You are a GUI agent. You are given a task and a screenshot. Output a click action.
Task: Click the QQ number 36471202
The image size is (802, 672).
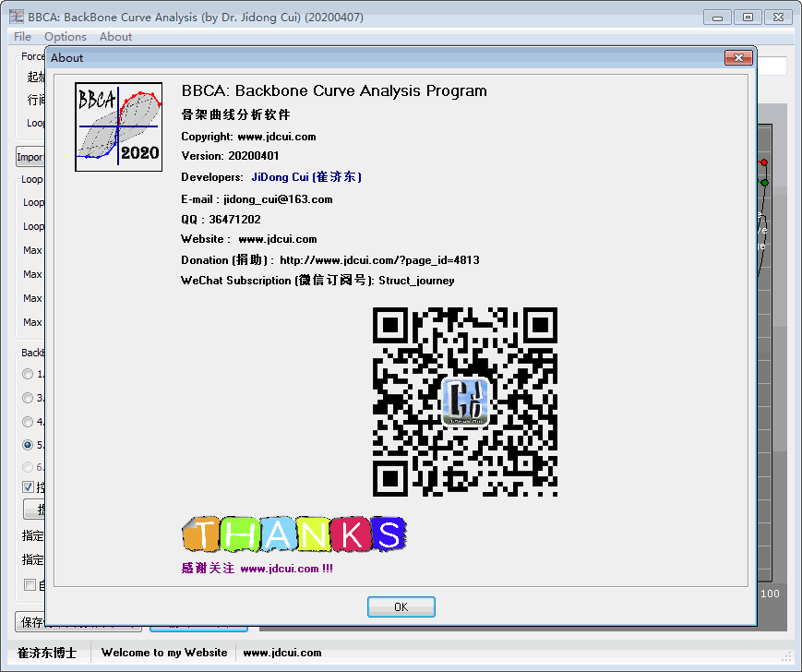click(x=234, y=220)
